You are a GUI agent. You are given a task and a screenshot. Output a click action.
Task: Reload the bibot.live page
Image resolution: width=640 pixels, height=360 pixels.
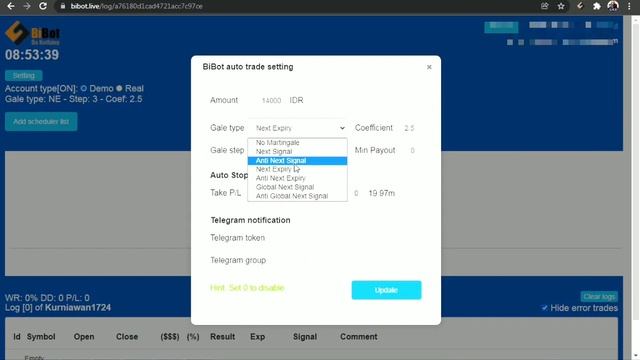[43, 6]
